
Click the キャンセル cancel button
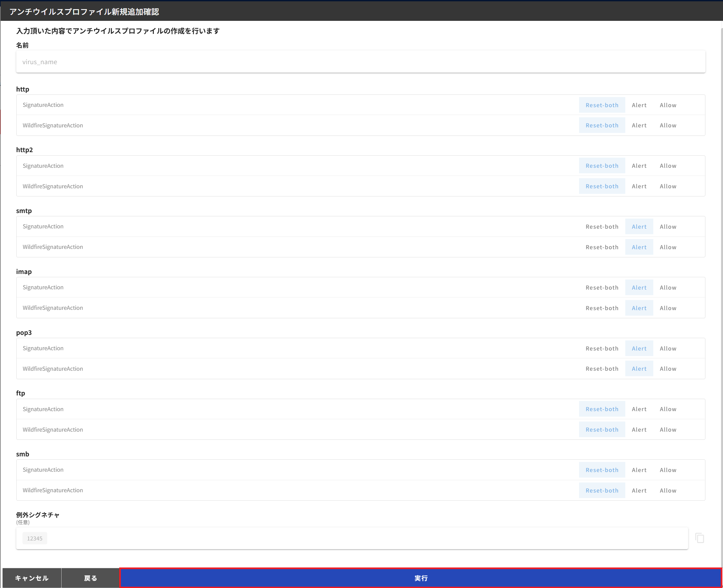pos(32,578)
